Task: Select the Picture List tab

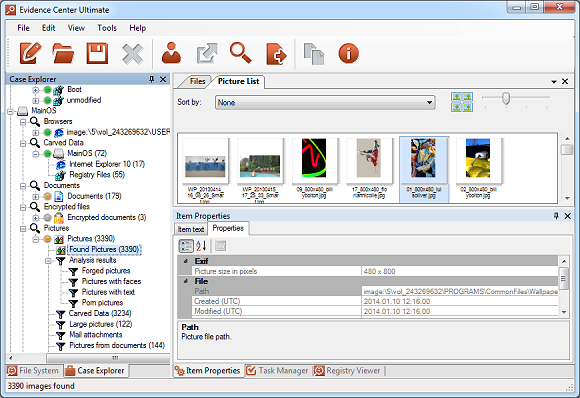Action: tap(239, 81)
